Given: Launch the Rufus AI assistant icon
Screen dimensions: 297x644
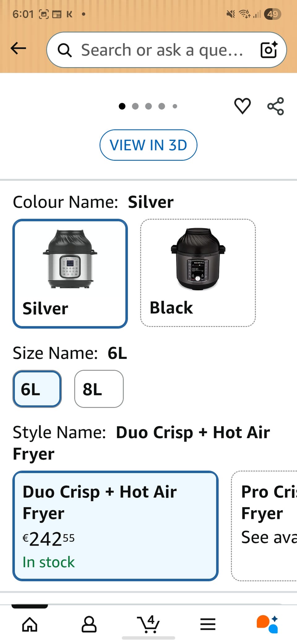Looking at the screenshot, I should click(x=267, y=624).
